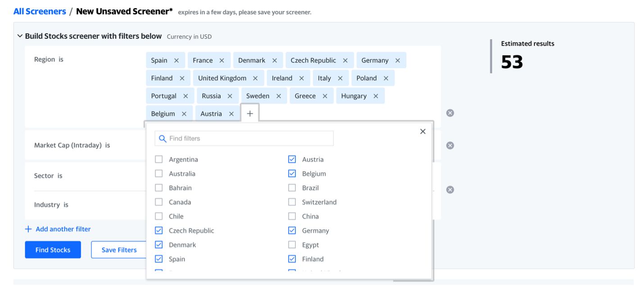
Task: Open the All Screeners breadcrumb link
Action: (x=40, y=12)
